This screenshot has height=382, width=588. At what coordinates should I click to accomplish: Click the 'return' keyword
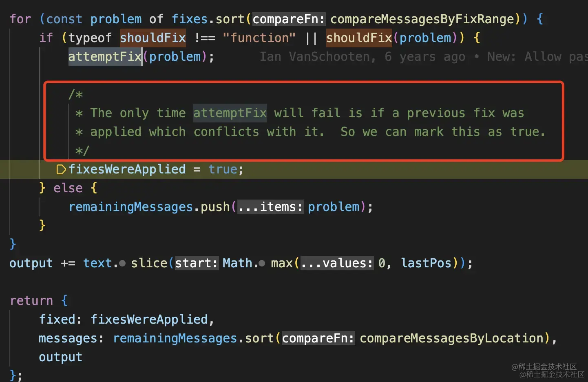(31, 301)
